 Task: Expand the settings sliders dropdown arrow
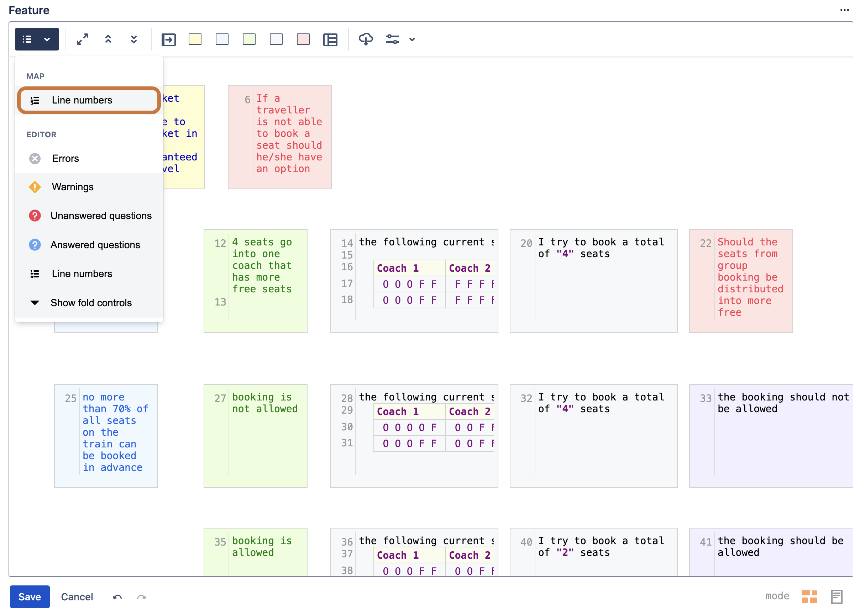(x=412, y=39)
